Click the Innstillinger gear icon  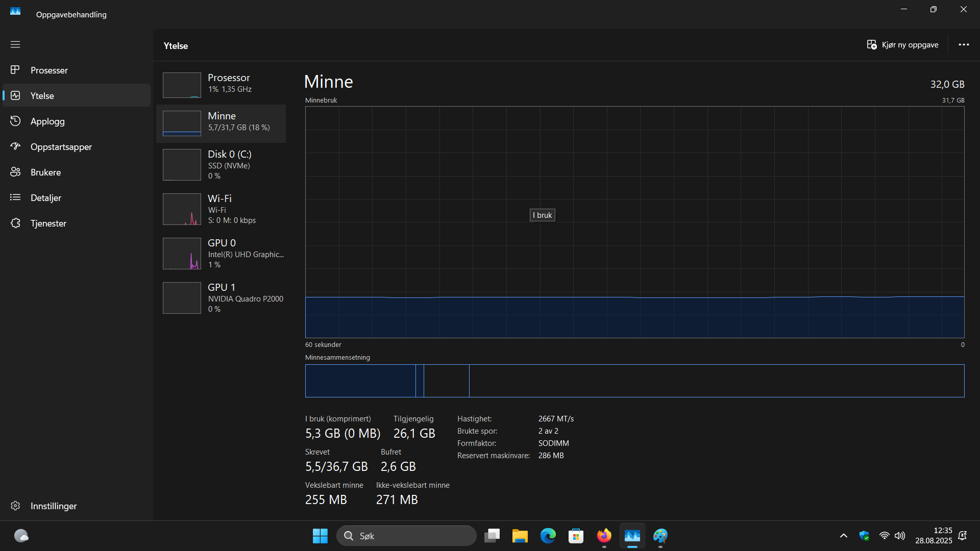click(15, 506)
